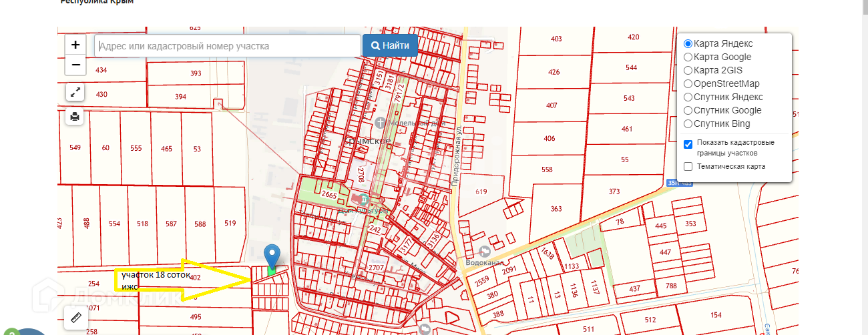Click parcel number 154
Screen dimensions: 868x335
pyautogui.click(x=716, y=315)
